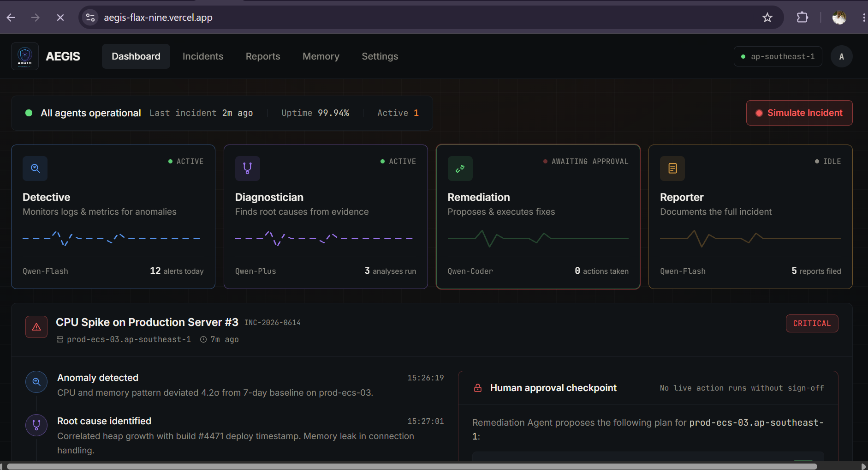
Task: Open the browser profile avatar
Action: 839,18
